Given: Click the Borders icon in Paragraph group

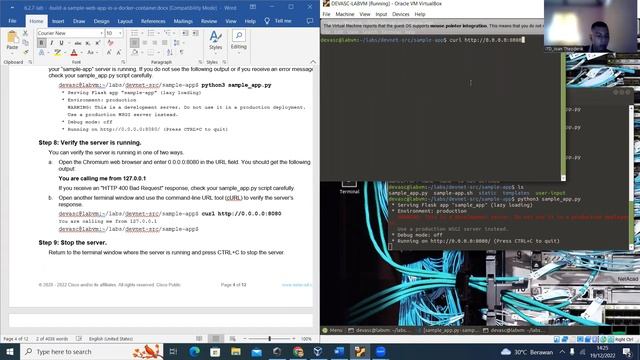Looking at the screenshot, I should [151, 52].
